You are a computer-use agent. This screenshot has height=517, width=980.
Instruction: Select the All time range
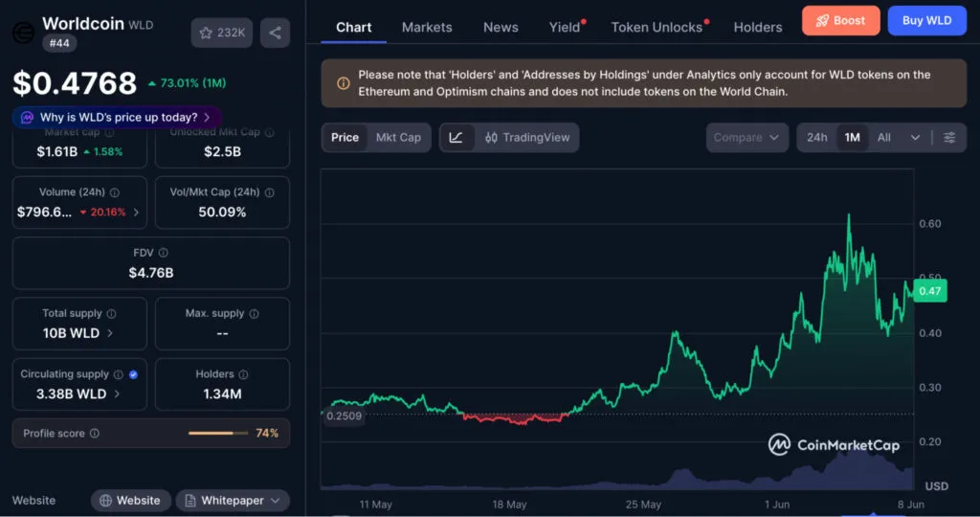coord(883,138)
